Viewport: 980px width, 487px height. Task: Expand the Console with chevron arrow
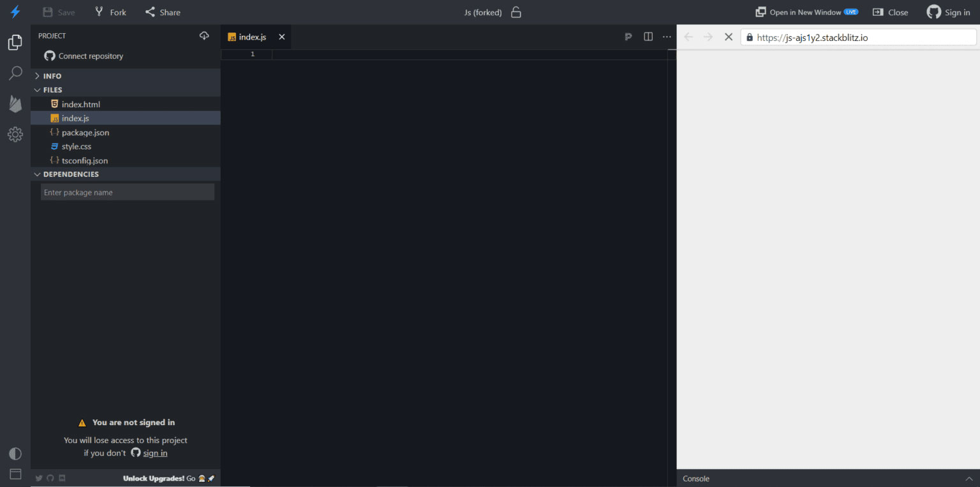coord(969,479)
